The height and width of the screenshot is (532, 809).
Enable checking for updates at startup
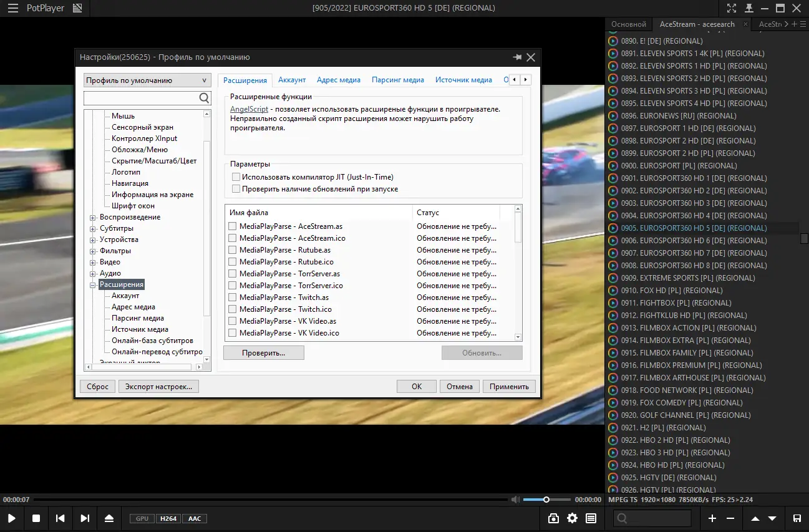236,187
